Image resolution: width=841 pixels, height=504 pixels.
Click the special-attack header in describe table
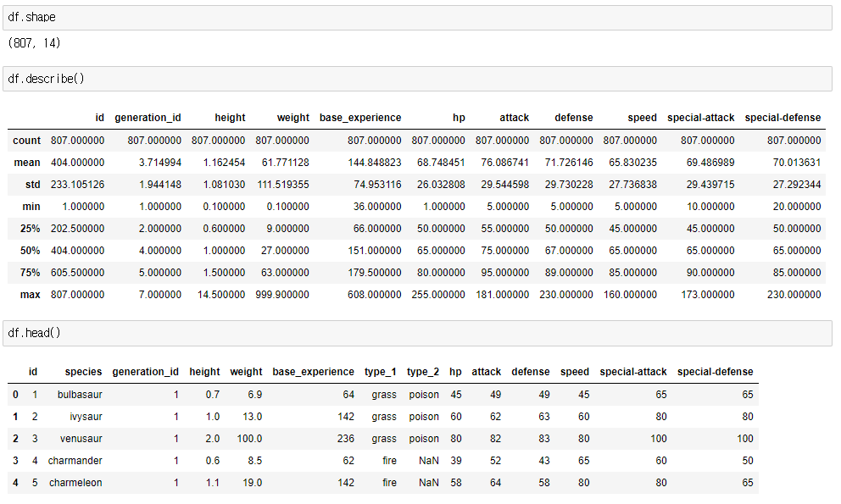click(x=700, y=118)
